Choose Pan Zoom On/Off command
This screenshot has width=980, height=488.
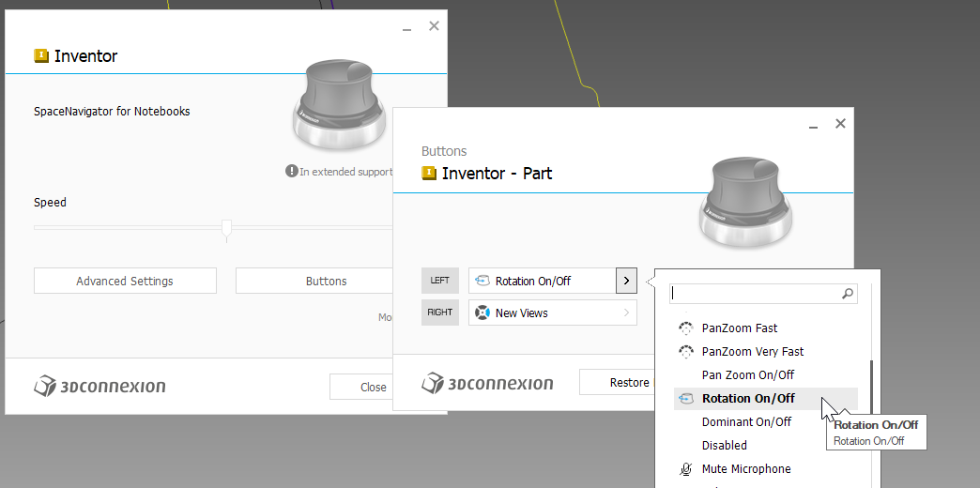click(x=766, y=374)
